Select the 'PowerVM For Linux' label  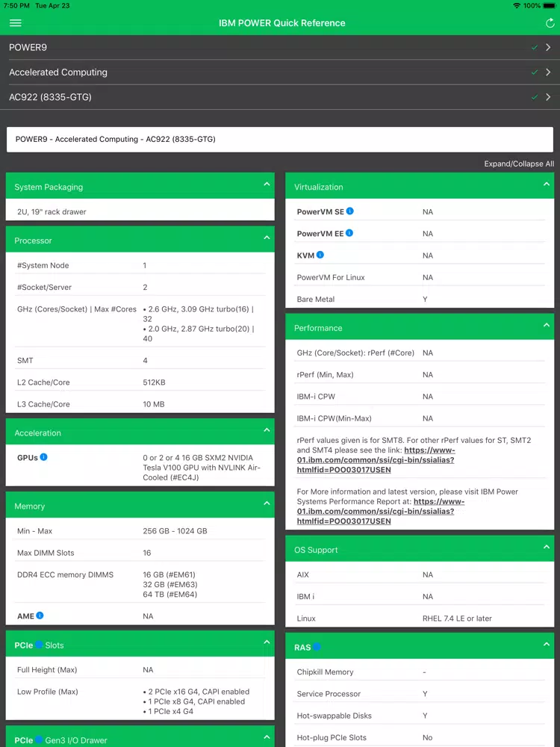[x=331, y=277]
